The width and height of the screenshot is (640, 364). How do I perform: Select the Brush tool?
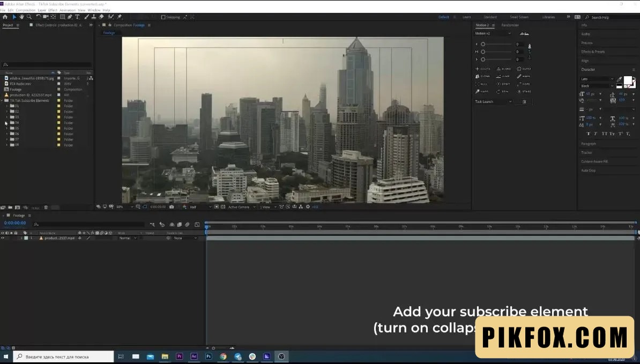pyautogui.click(x=86, y=17)
